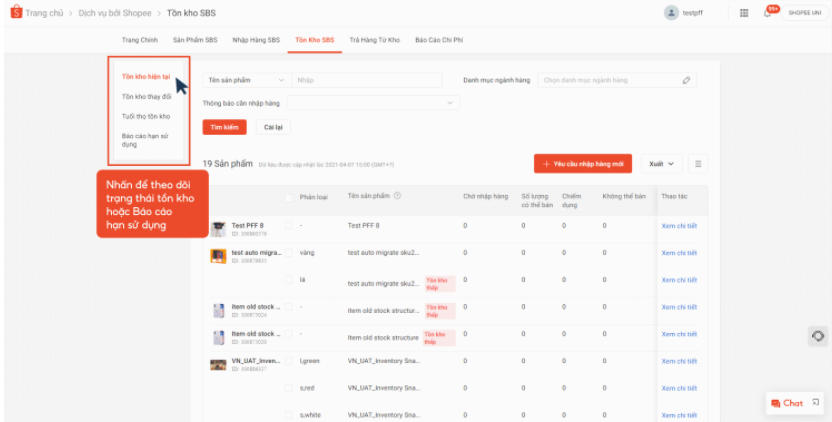
Task: Toggle the select-all checkbox in table header
Action: point(289,197)
